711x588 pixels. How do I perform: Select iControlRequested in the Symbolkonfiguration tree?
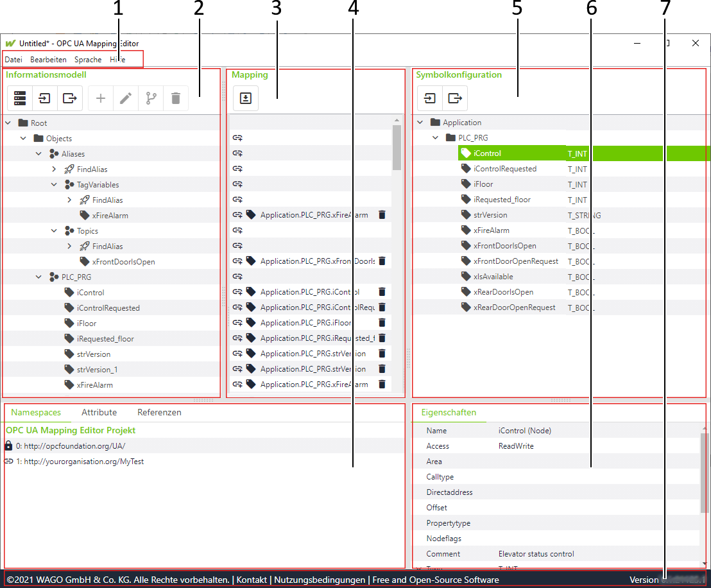coord(505,168)
